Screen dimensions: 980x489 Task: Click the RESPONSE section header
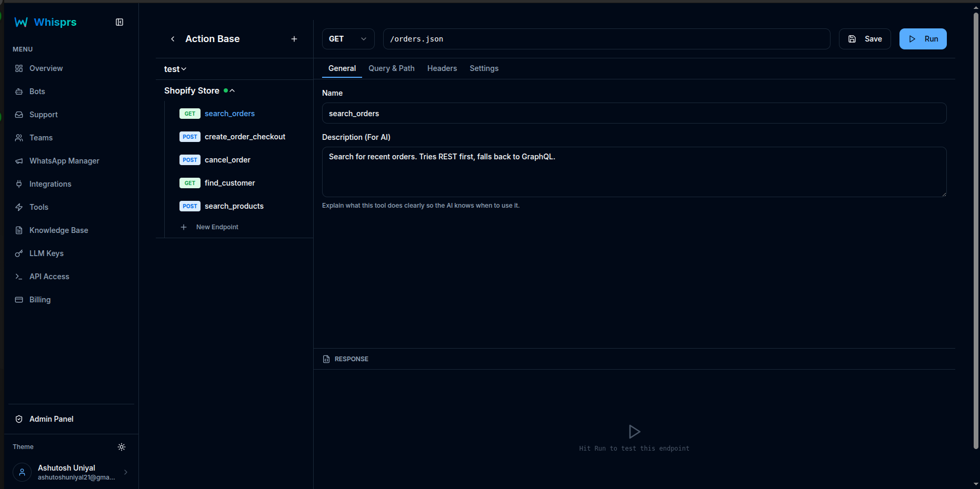pyautogui.click(x=352, y=359)
